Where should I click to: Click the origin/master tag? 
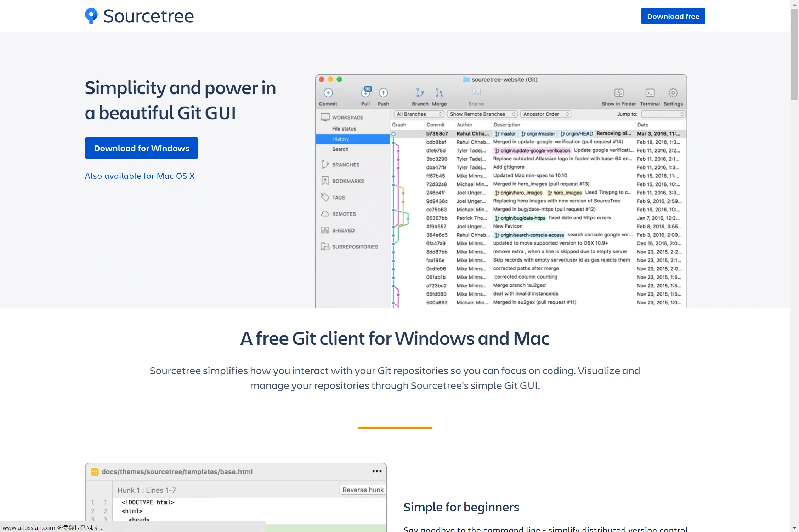(x=538, y=133)
